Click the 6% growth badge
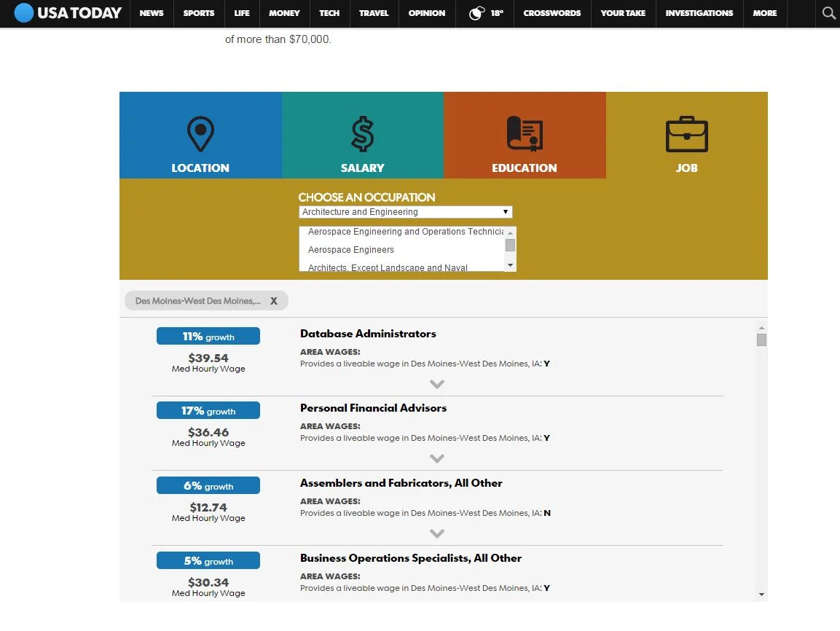The image size is (840, 631). point(208,486)
